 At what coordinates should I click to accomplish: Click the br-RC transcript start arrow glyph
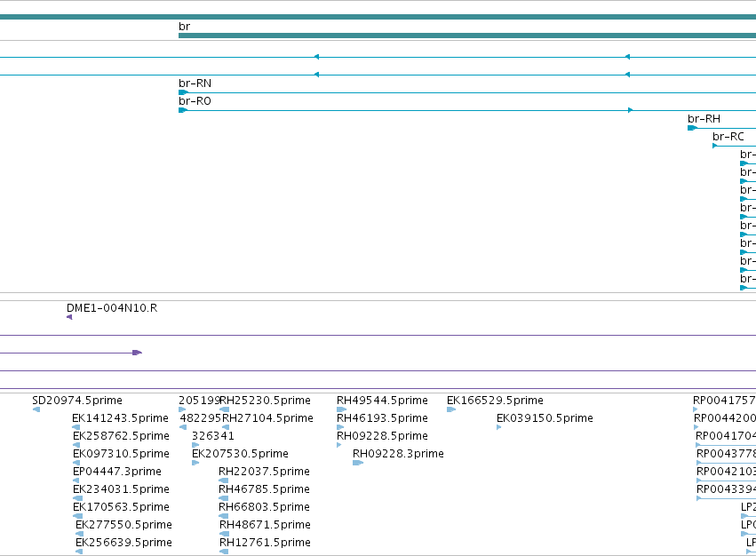tap(714, 146)
